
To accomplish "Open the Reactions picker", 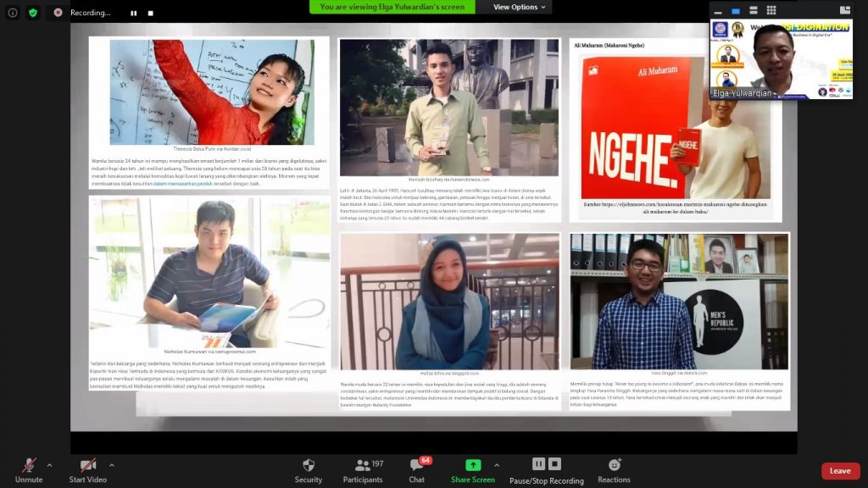I will (614, 469).
